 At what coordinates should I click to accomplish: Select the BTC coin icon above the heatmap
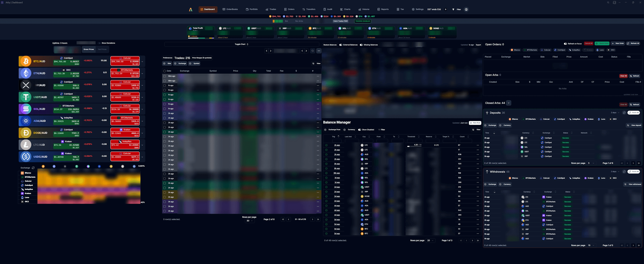tap(43, 166)
